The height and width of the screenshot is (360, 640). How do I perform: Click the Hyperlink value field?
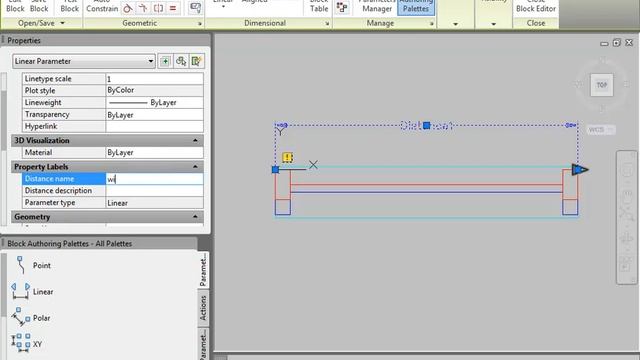[x=154, y=127]
